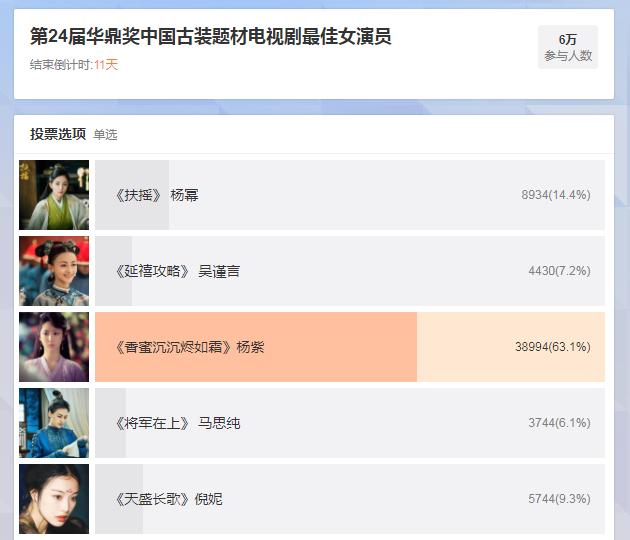630x540 pixels.
Task: Click Wu Jinyan's photo thumbnail
Action: coord(54,271)
